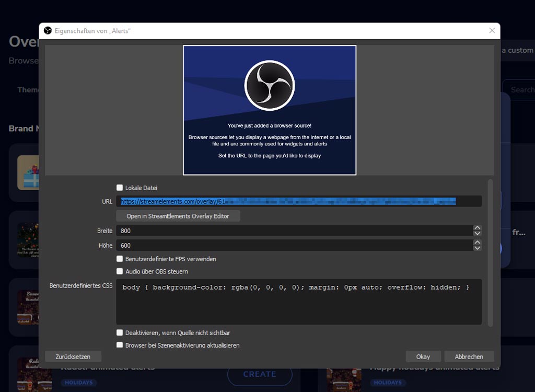The image size is (535, 392).
Task: Click the OBS logo in the browser preview
Action: tap(270, 85)
